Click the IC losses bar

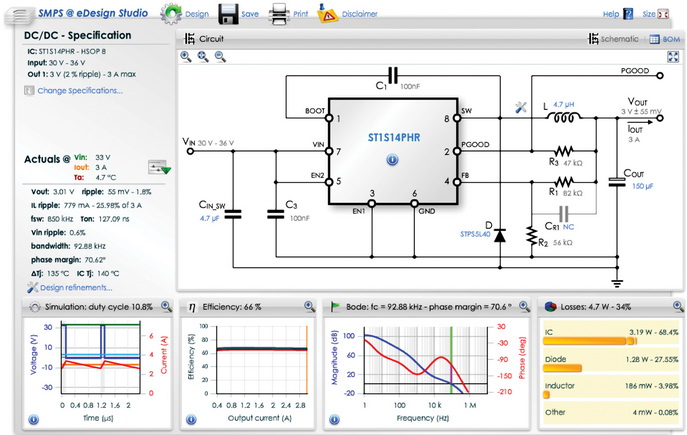pyautogui.click(x=590, y=341)
